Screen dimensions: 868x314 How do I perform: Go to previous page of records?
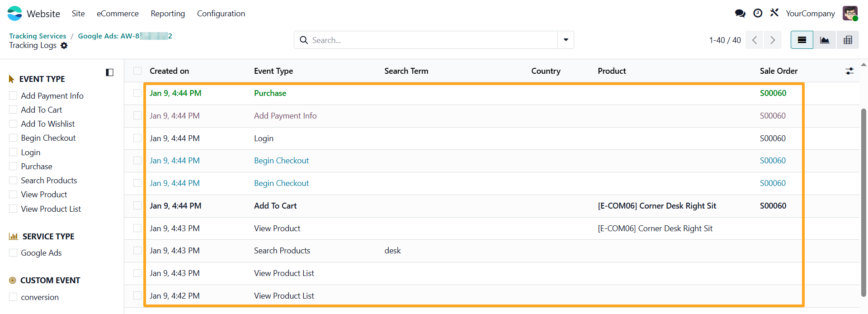[755, 40]
